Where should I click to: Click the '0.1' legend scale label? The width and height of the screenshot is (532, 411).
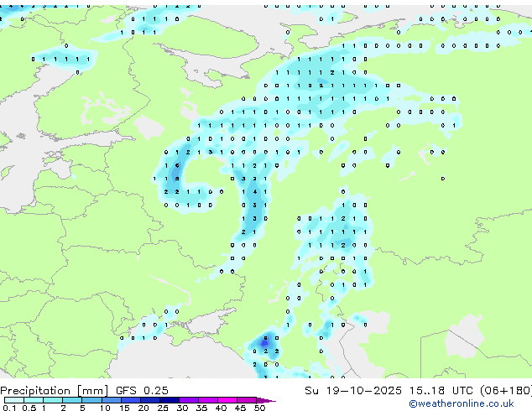9,408
